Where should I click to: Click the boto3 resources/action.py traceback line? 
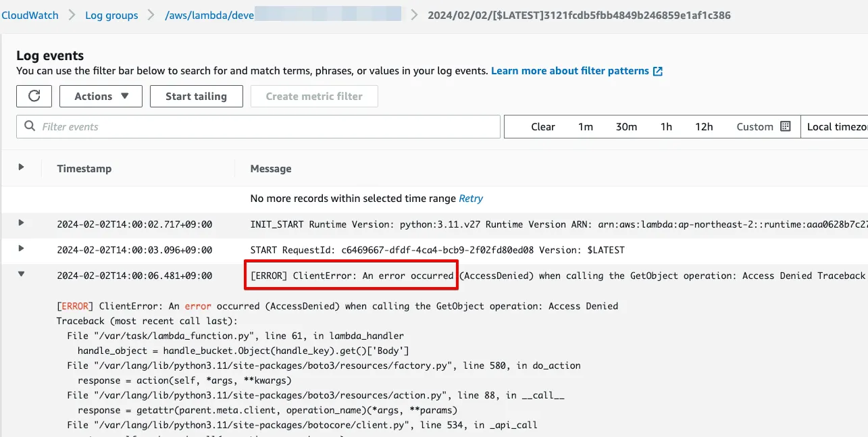point(315,395)
